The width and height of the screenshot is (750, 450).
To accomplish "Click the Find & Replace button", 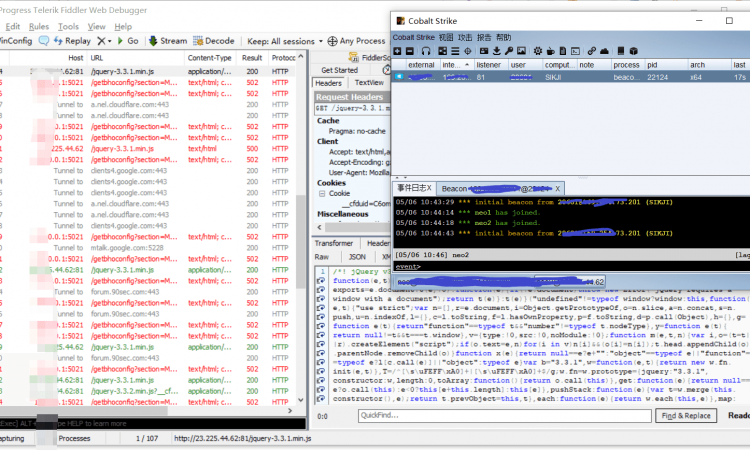I will tap(686, 416).
